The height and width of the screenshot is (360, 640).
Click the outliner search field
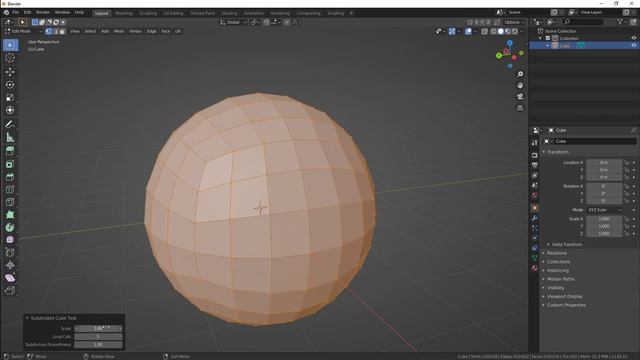click(582, 22)
